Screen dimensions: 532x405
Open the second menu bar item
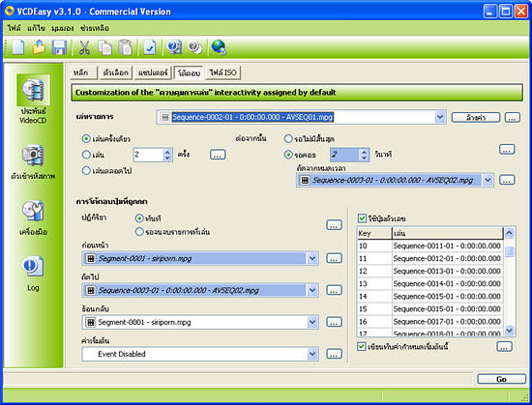coord(36,28)
